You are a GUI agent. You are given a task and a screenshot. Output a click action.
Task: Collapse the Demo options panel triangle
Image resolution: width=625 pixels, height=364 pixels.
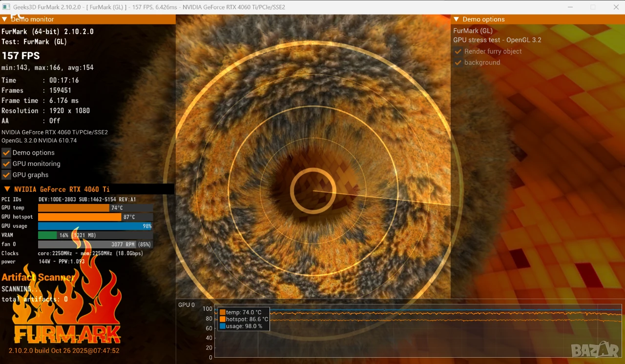(x=457, y=19)
